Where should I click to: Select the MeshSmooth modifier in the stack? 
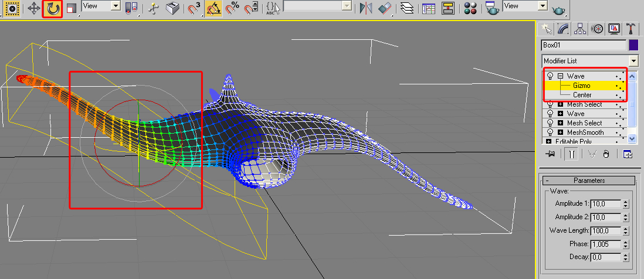585,132
